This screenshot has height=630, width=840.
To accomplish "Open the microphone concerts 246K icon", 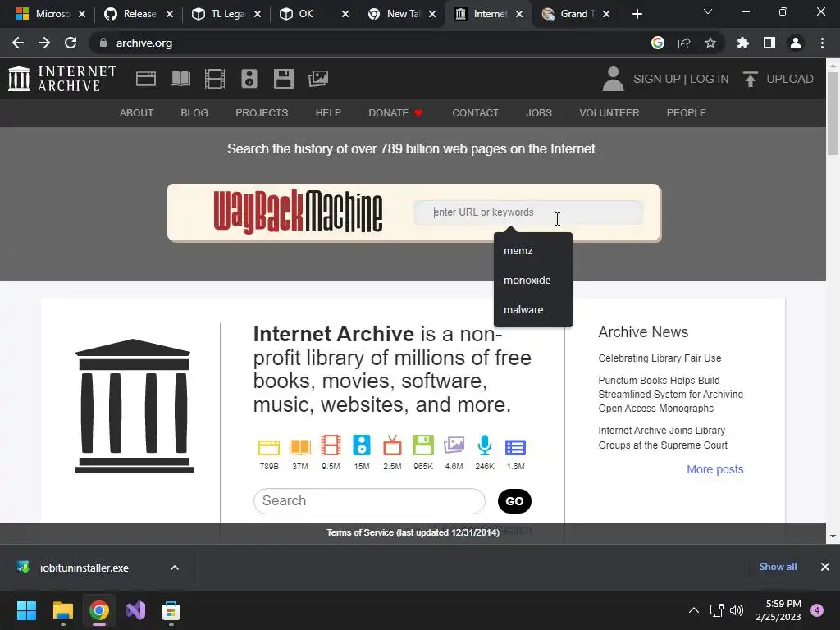I will click(x=484, y=445).
